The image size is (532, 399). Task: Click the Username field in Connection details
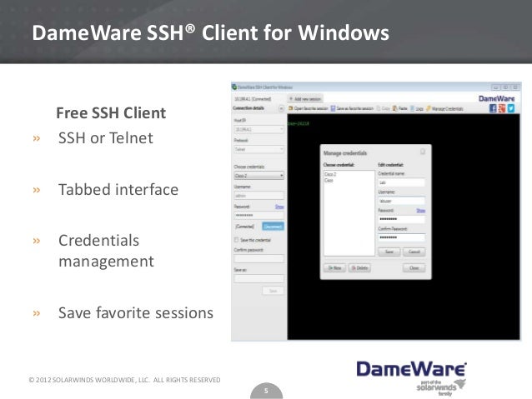tap(258, 196)
